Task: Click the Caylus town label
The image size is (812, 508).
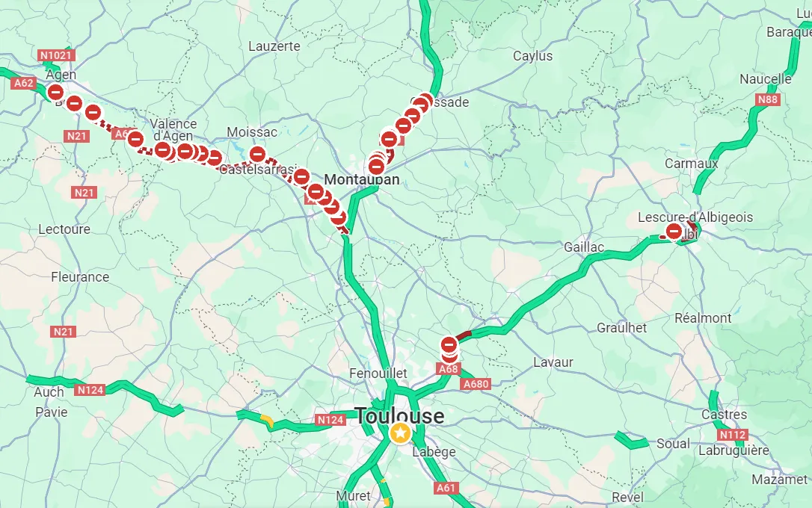Action: tap(533, 56)
